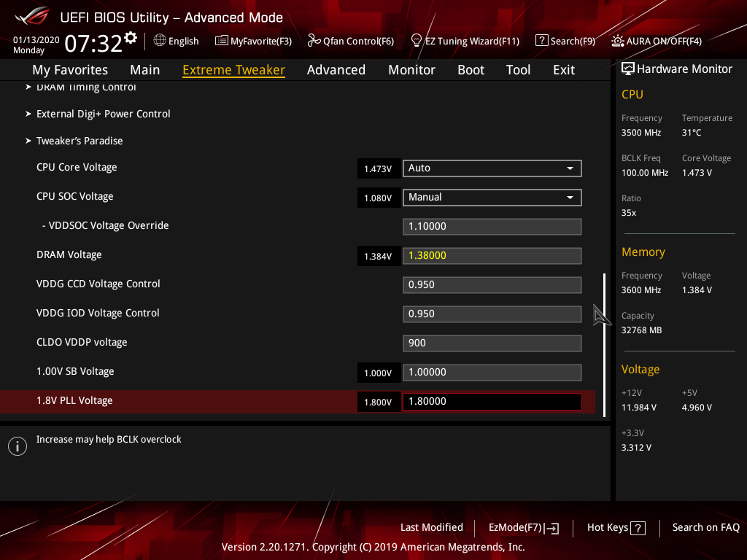Click the info icon beside help text
The height and width of the screenshot is (560, 747).
pyautogui.click(x=18, y=446)
